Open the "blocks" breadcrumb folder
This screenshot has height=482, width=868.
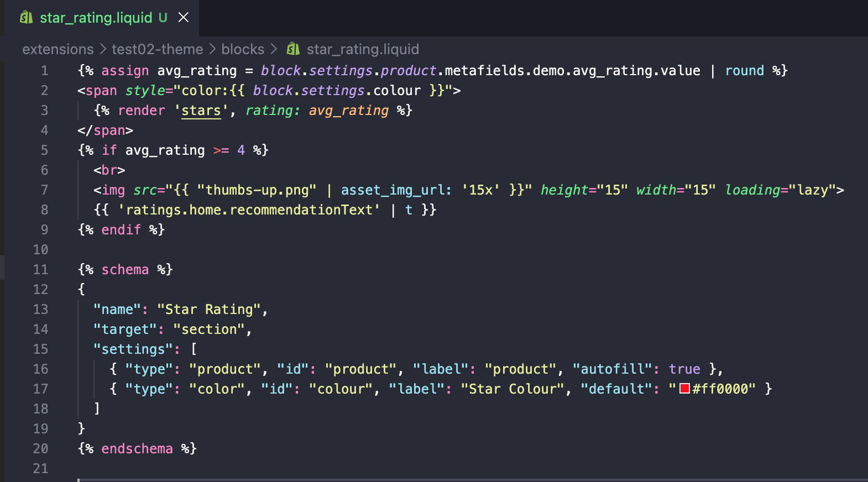click(x=243, y=49)
